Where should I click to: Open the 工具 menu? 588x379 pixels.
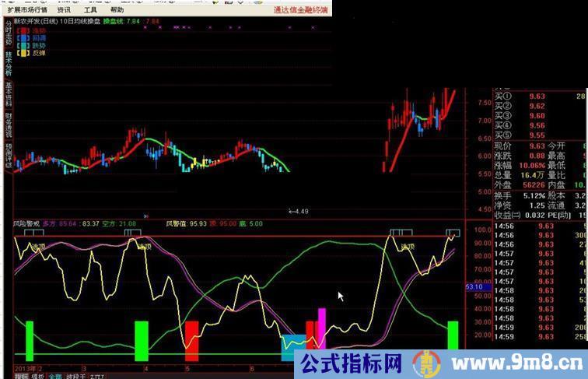pyautogui.click(x=90, y=10)
